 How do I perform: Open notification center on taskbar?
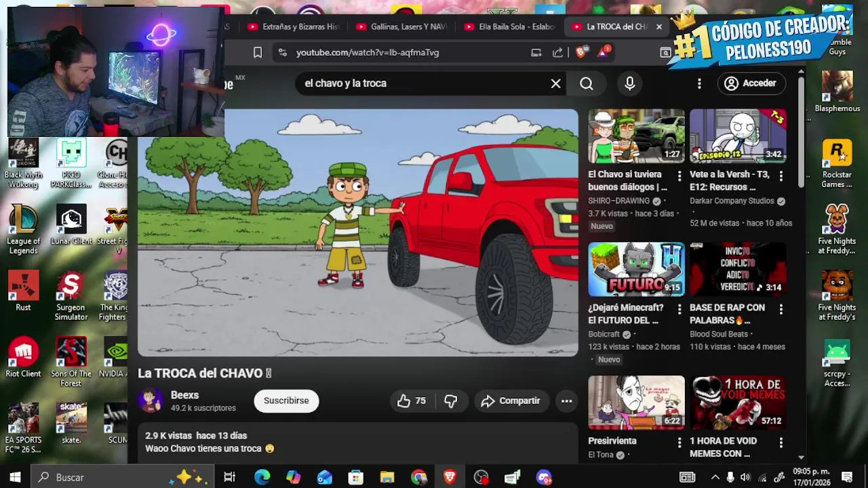[x=846, y=477]
